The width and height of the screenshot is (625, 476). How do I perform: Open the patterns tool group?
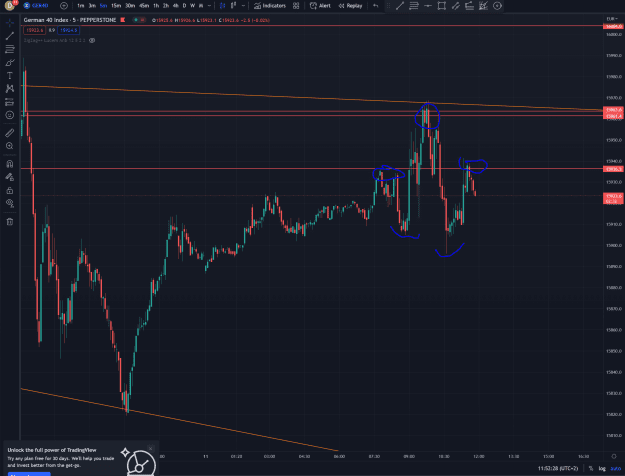tap(10, 89)
